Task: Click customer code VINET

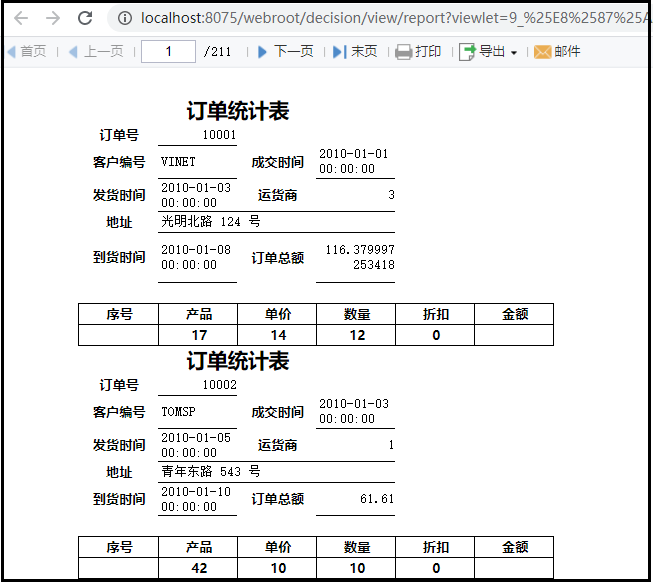Action: tap(178, 162)
